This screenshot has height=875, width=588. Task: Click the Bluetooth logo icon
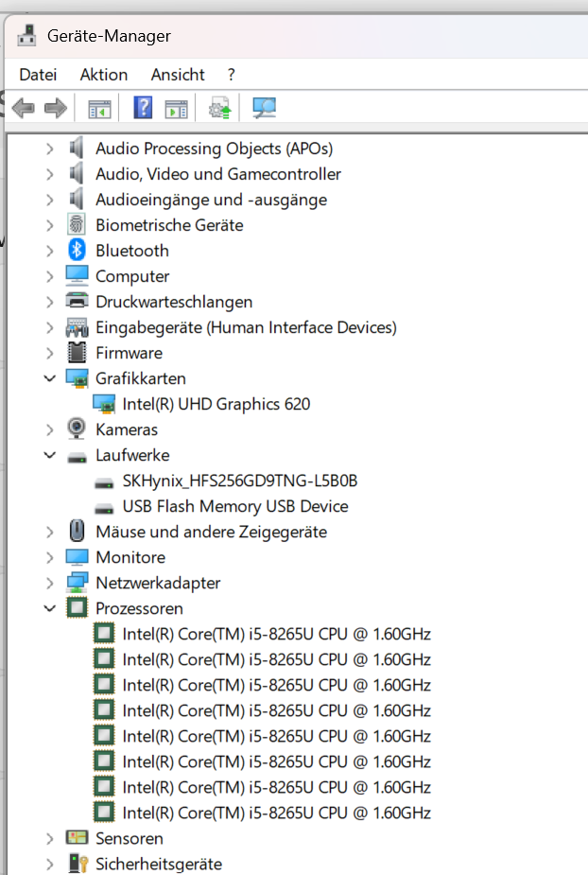click(x=77, y=250)
